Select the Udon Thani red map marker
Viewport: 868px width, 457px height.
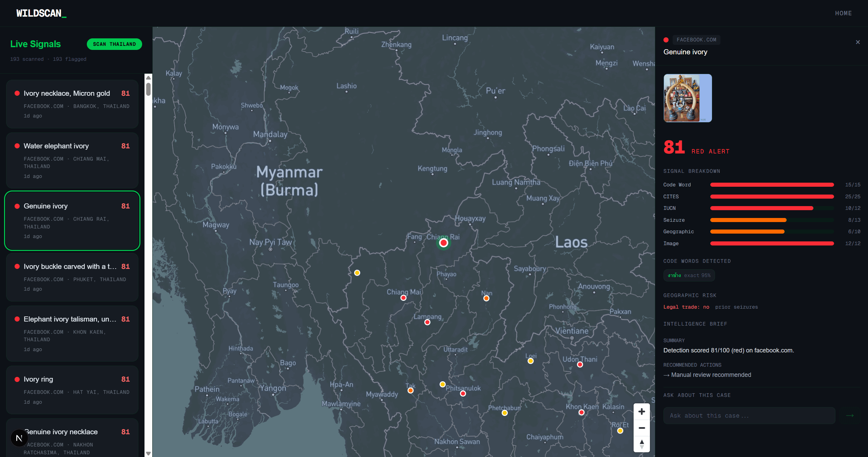click(x=580, y=364)
